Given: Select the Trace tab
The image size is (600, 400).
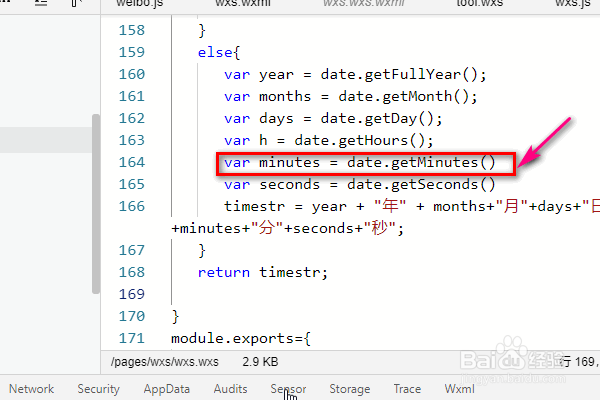Looking at the screenshot, I should pos(407,389).
